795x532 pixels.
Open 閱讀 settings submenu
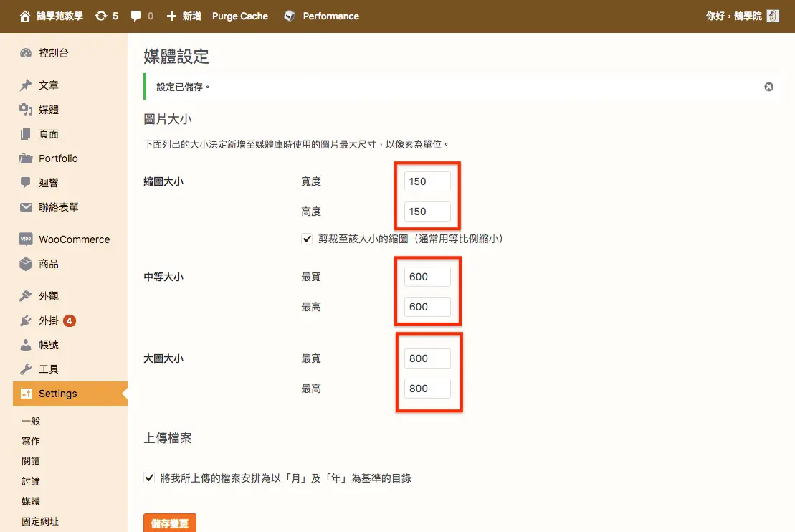[31, 461]
